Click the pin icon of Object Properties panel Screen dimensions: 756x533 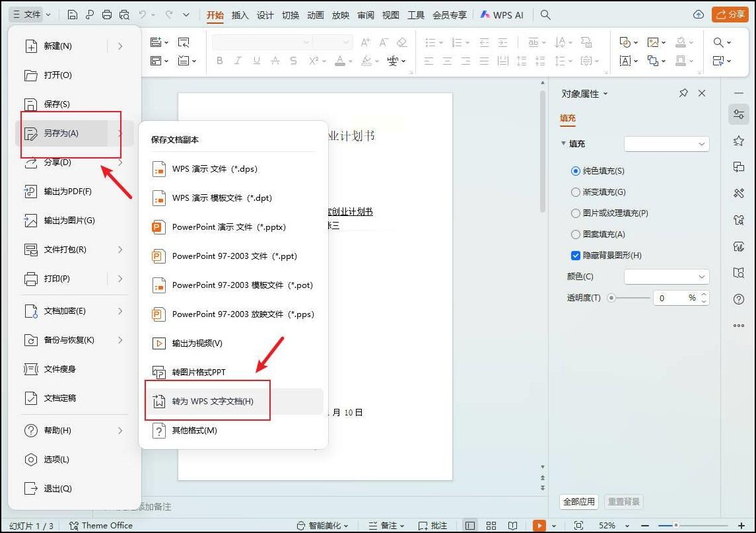tap(683, 93)
